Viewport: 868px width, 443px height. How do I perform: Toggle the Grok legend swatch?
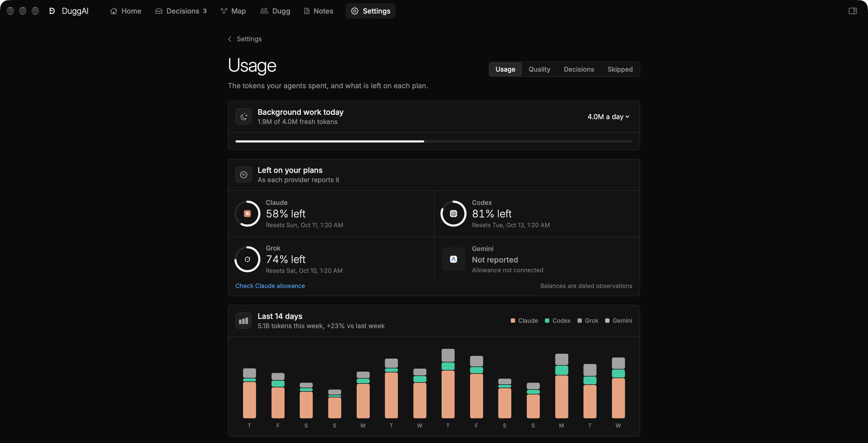580,321
